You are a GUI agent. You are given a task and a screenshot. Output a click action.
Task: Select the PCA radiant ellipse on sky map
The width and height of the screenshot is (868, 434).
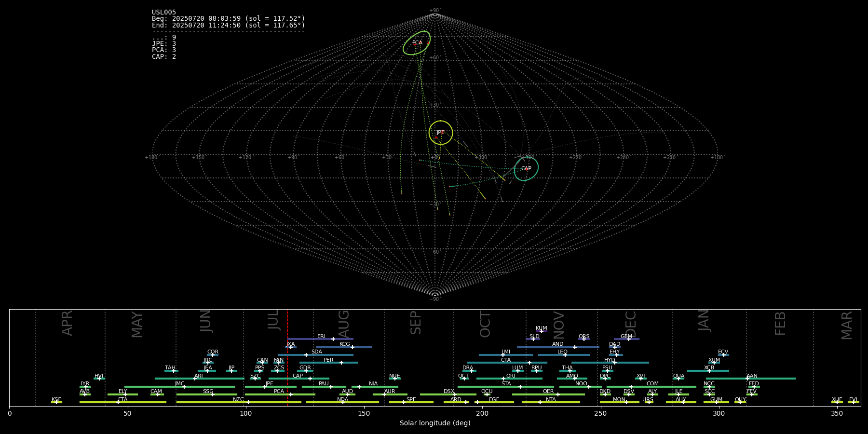(417, 43)
